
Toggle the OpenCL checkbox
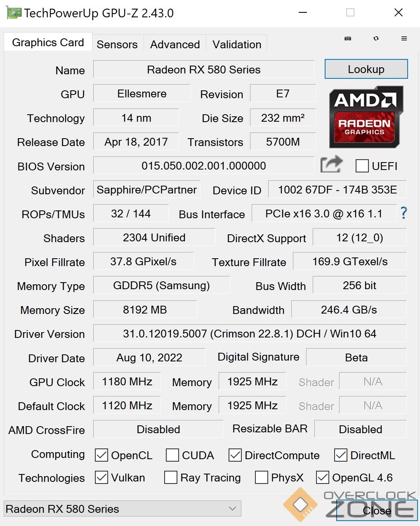pyautogui.click(x=101, y=455)
